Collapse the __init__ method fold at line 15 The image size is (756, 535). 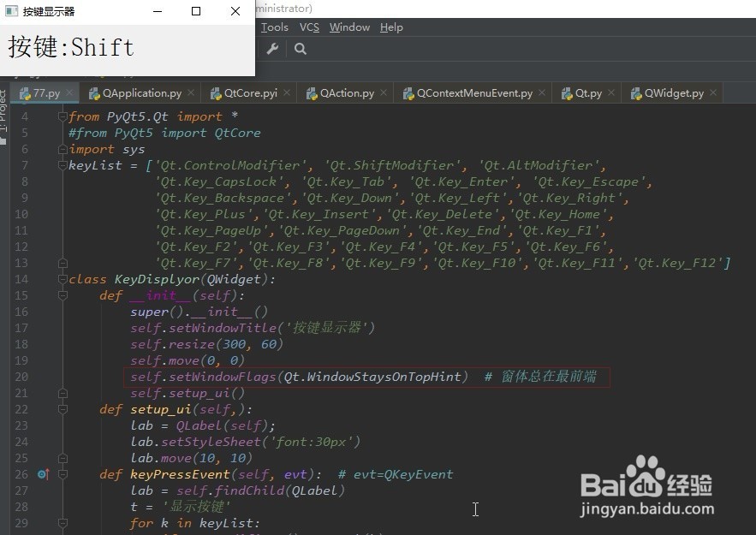(x=63, y=295)
